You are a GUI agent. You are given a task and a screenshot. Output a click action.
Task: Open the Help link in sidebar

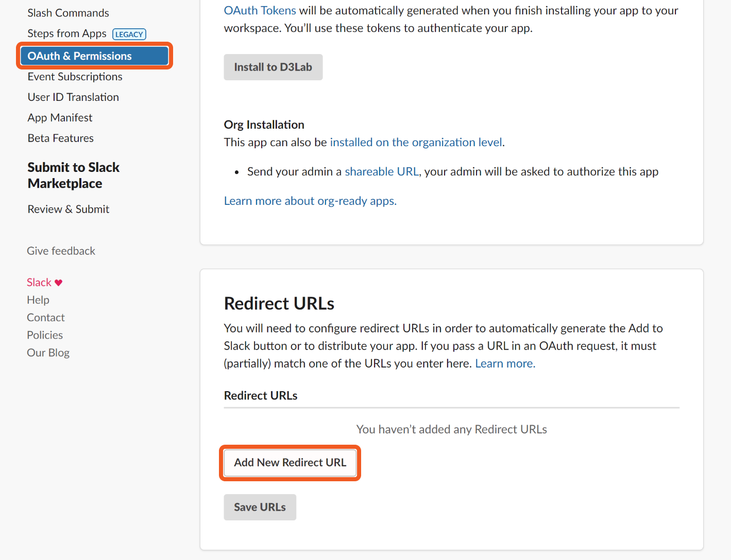[38, 300]
